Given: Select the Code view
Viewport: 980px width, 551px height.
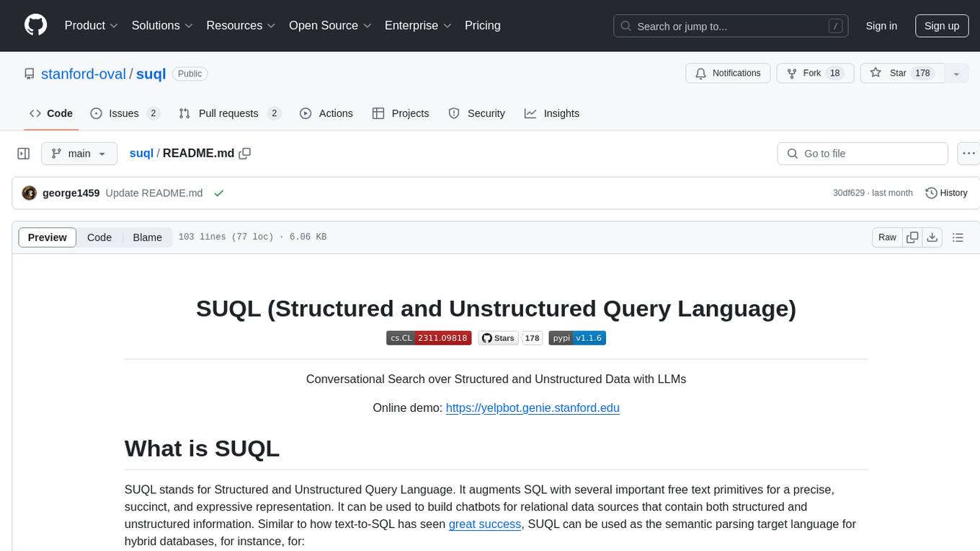Looking at the screenshot, I should point(99,237).
